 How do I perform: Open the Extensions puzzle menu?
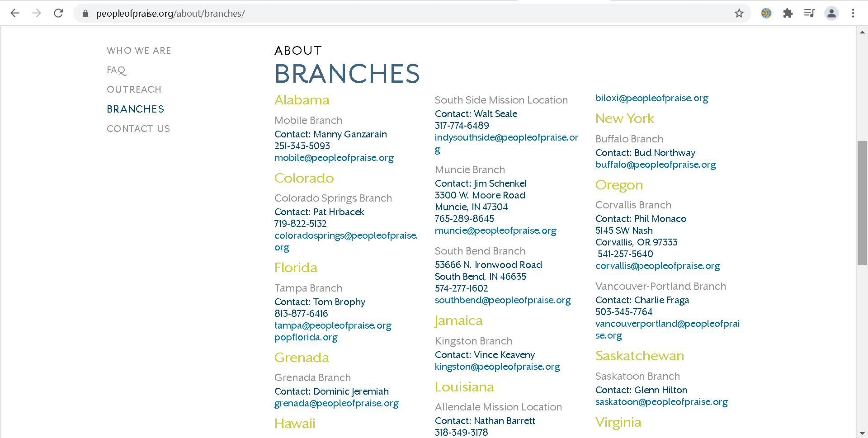coord(788,14)
